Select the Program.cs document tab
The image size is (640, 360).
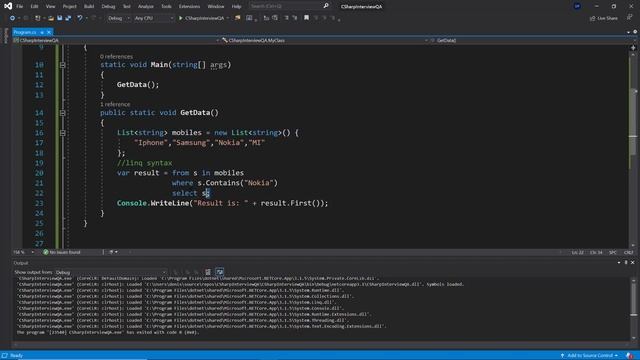pos(25,32)
